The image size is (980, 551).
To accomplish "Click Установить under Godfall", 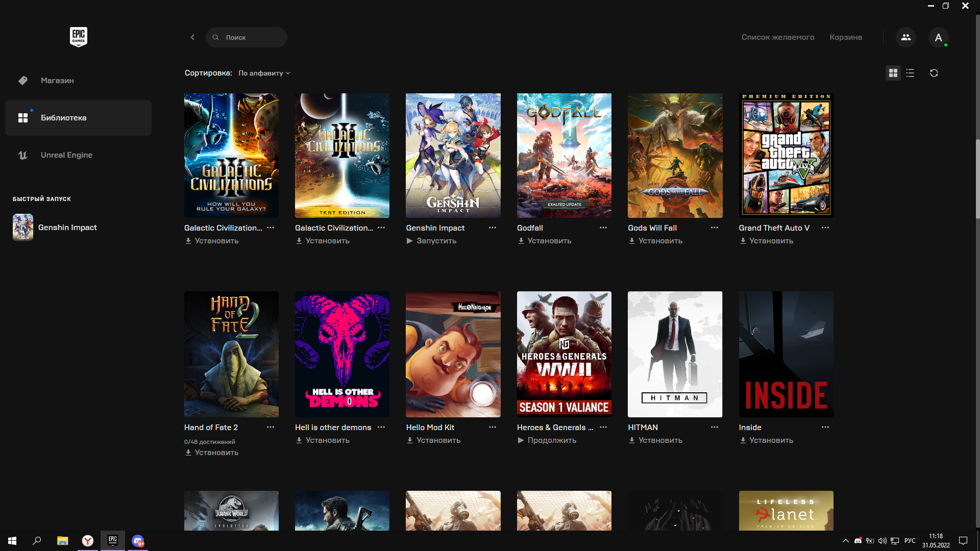I will (544, 241).
